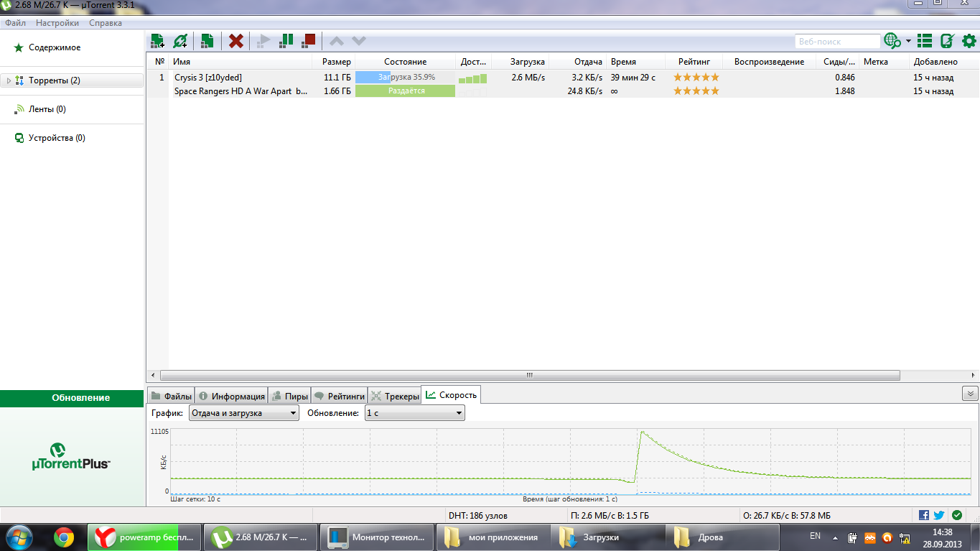
Task: Switch to the Рейтинги tab
Action: coord(339,396)
